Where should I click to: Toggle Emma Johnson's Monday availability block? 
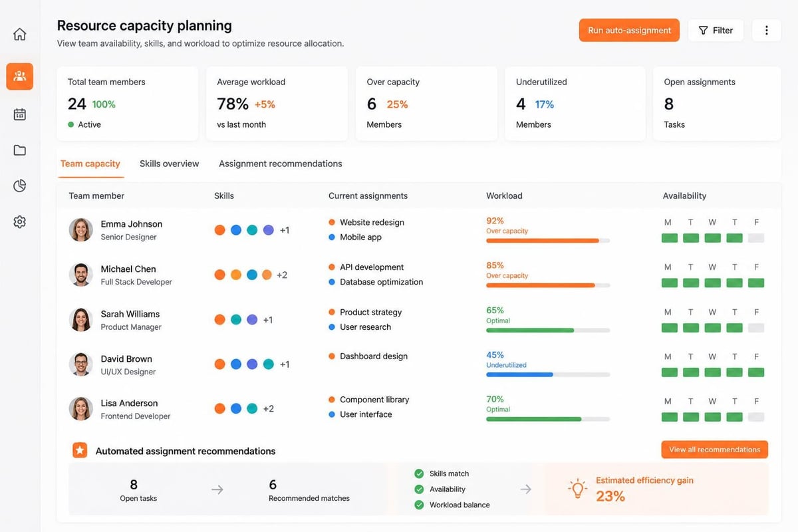point(670,238)
